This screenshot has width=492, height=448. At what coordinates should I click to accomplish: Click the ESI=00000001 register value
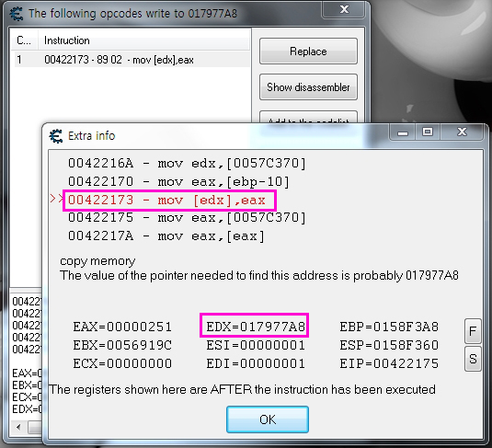coord(256,345)
